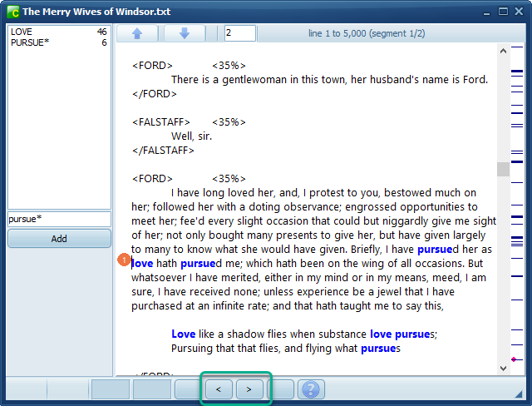The image size is (532, 406).
Task: Click the closing </FALSTAFF> tag
Action: [x=163, y=151]
